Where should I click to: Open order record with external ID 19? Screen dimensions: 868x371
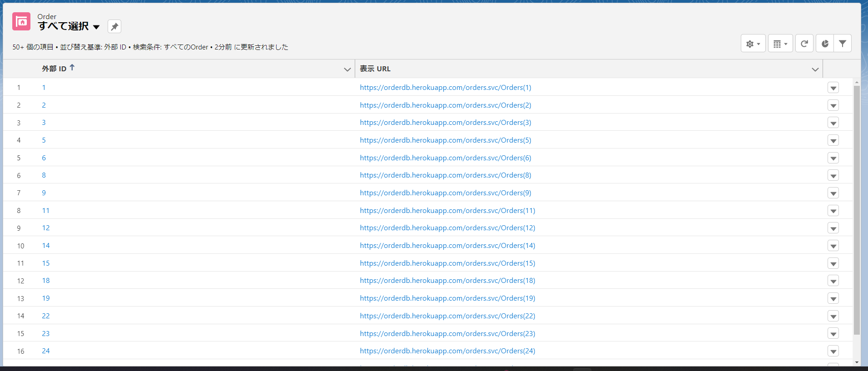46,298
